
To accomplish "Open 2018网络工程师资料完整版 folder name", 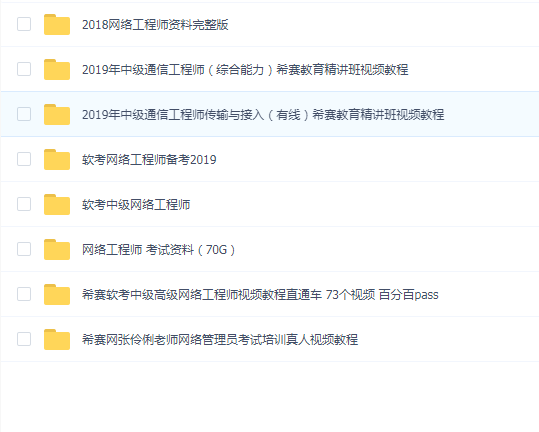I will point(155,25).
